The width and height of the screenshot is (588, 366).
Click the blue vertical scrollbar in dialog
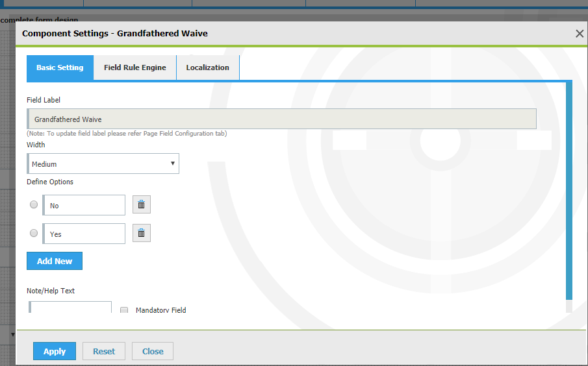tap(569, 195)
